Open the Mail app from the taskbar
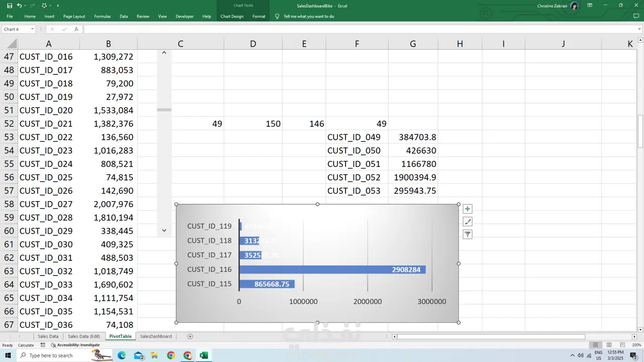 (x=138, y=355)
